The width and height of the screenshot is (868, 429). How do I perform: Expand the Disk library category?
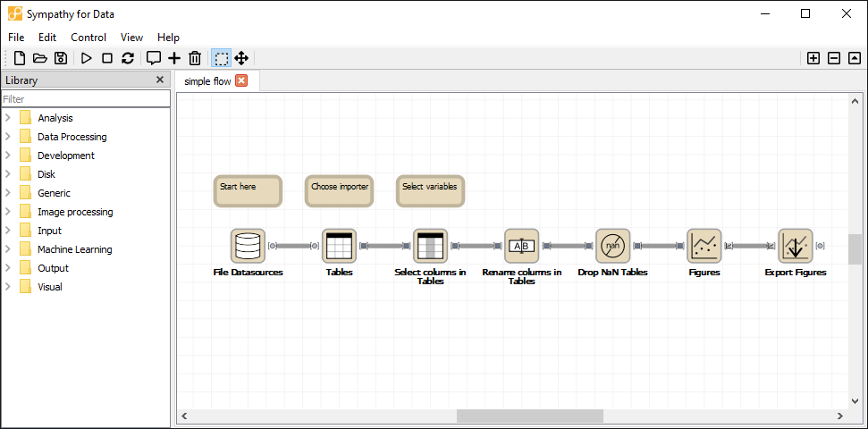8,174
